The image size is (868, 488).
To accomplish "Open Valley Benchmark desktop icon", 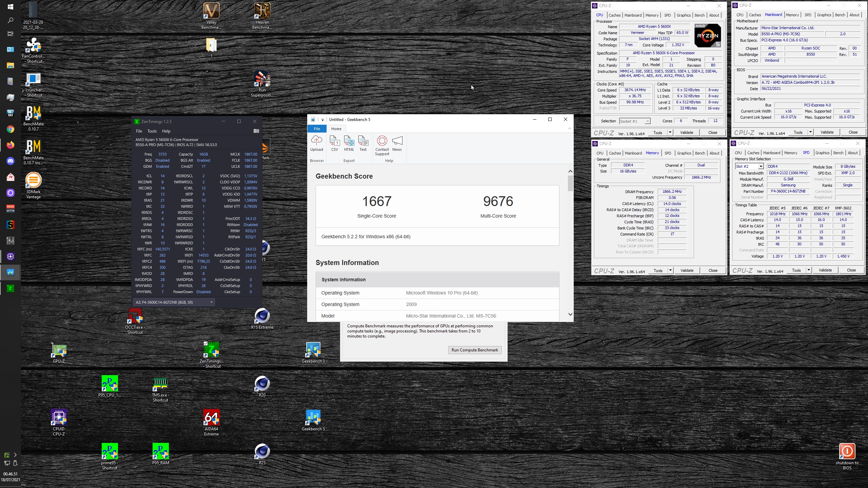I will click(x=211, y=16).
